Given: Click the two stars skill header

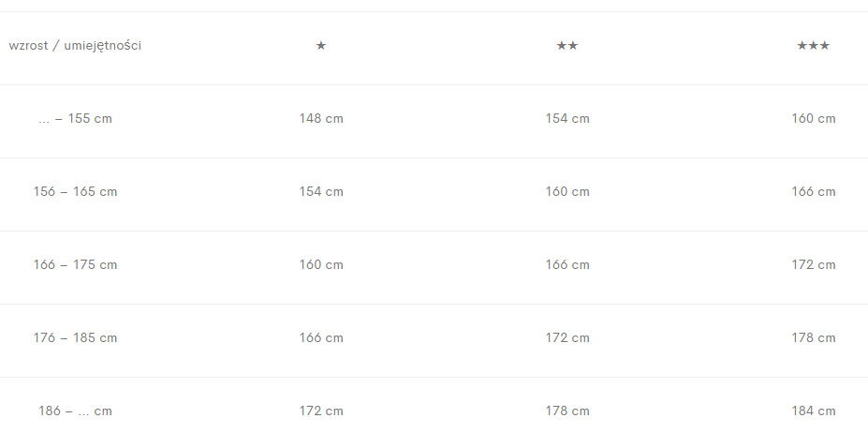Looking at the screenshot, I should pos(567,46).
